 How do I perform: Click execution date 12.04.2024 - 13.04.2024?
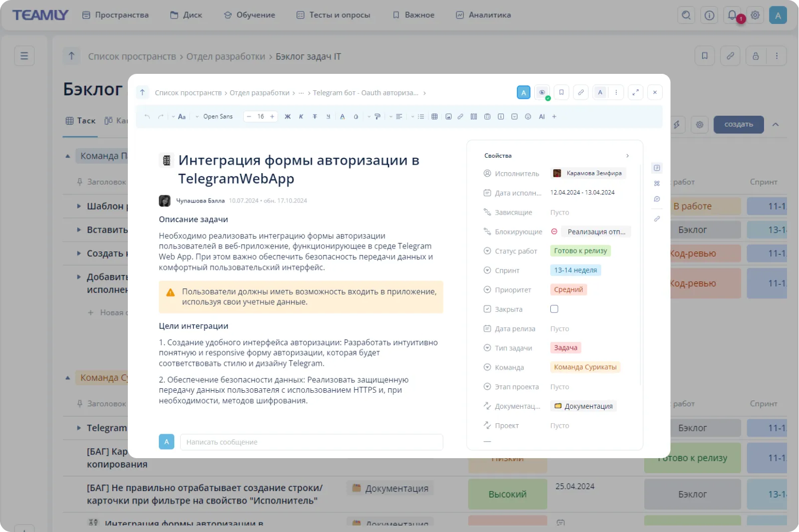click(x=582, y=193)
